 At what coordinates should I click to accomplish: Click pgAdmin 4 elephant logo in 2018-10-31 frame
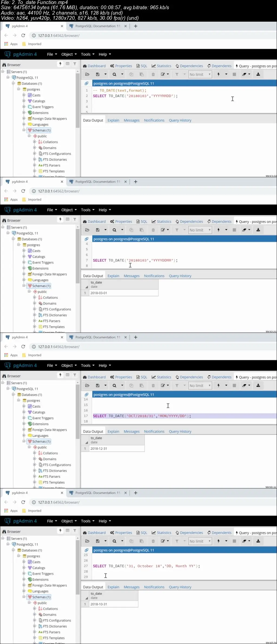point(8,521)
